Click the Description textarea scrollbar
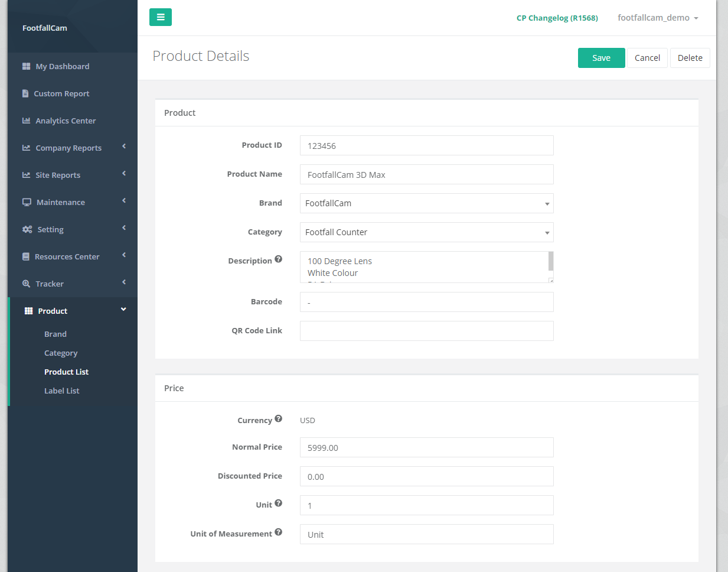This screenshot has height=572, width=728. point(551,261)
